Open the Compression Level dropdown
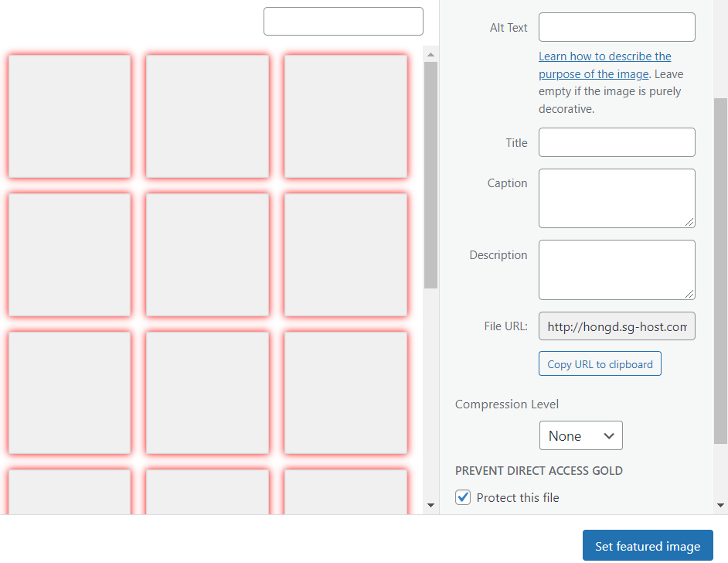 point(581,435)
